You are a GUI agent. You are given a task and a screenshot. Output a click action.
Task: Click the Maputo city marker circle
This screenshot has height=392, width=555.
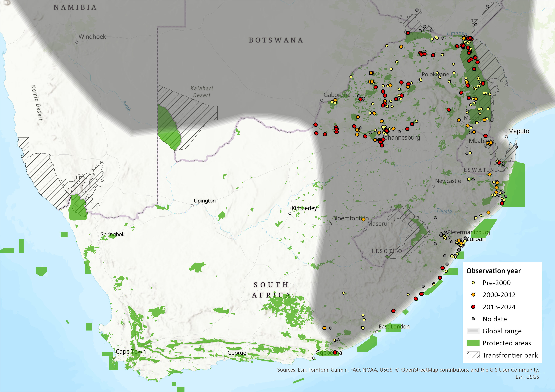pyautogui.click(x=506, y=137)
